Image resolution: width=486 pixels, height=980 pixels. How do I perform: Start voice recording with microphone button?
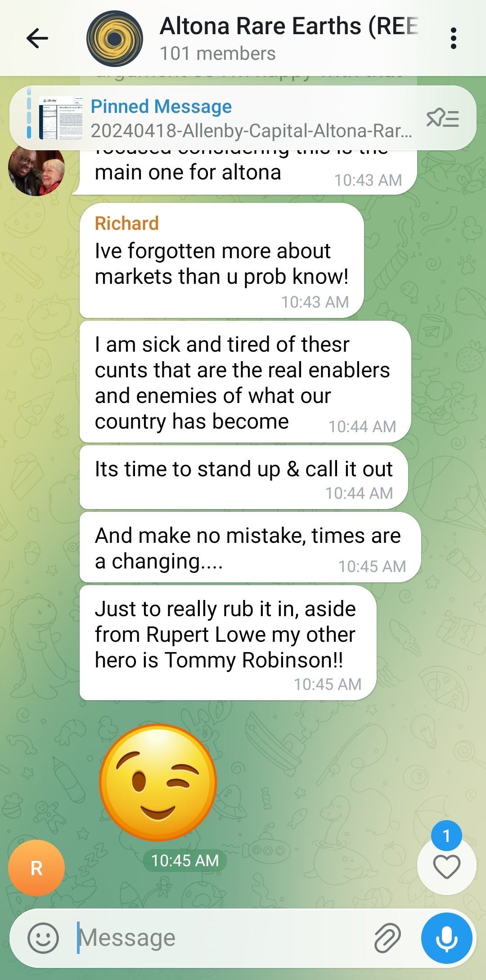(x=447, y=938)
